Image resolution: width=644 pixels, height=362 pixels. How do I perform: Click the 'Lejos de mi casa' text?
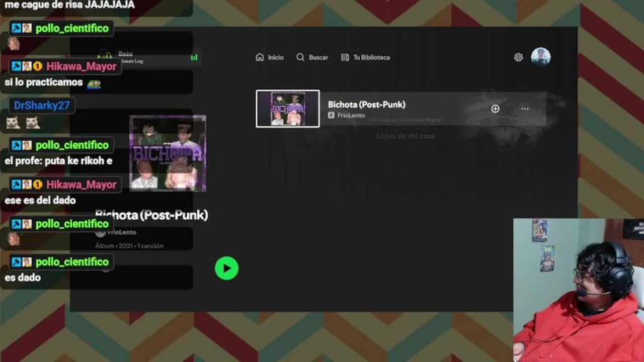[x=406, y=136]
